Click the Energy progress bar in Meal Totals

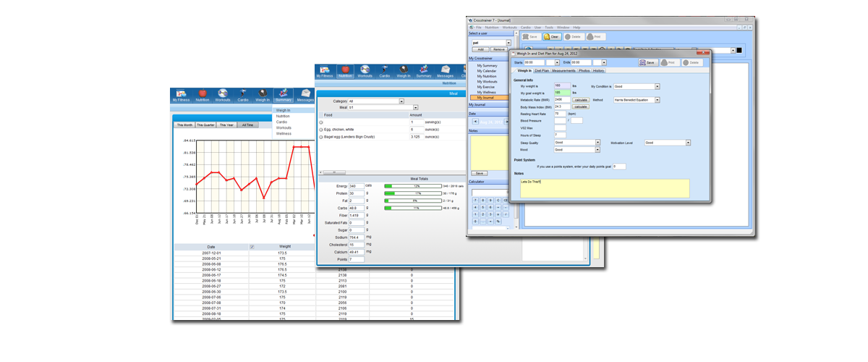point(412,186)
